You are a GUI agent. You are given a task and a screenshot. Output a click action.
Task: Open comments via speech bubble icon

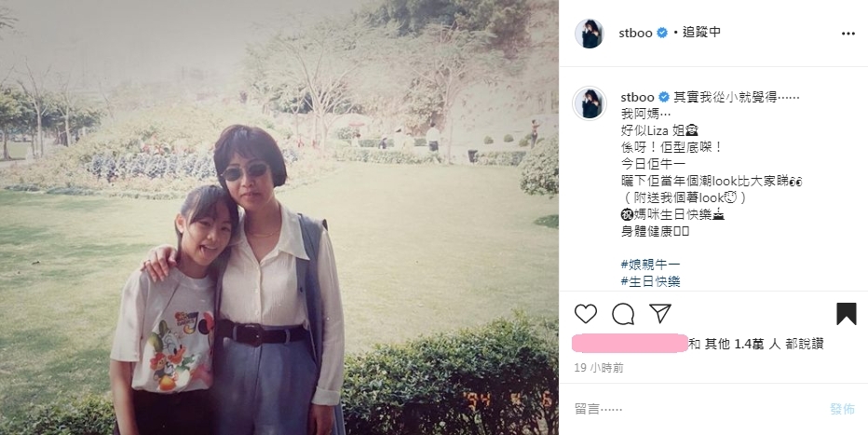point(623,314)
